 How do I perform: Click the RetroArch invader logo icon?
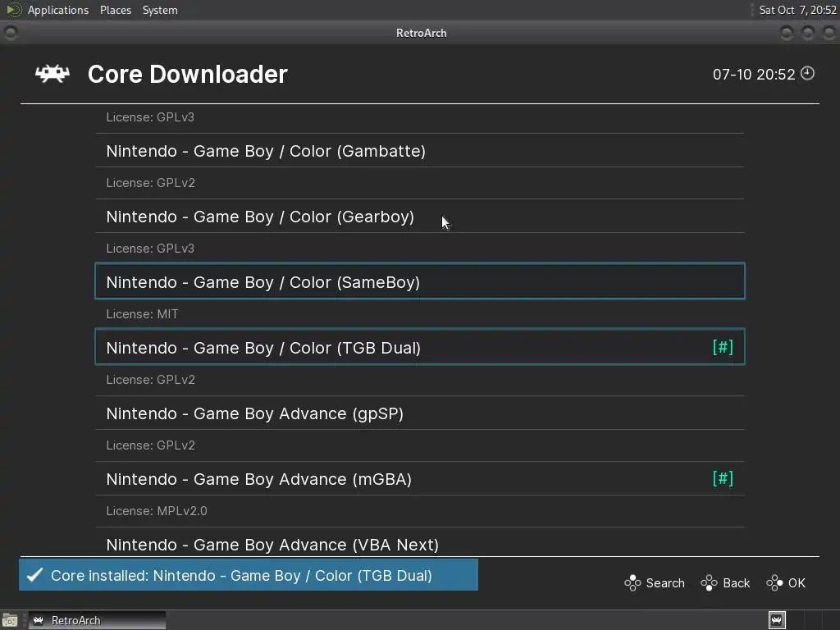52,74
